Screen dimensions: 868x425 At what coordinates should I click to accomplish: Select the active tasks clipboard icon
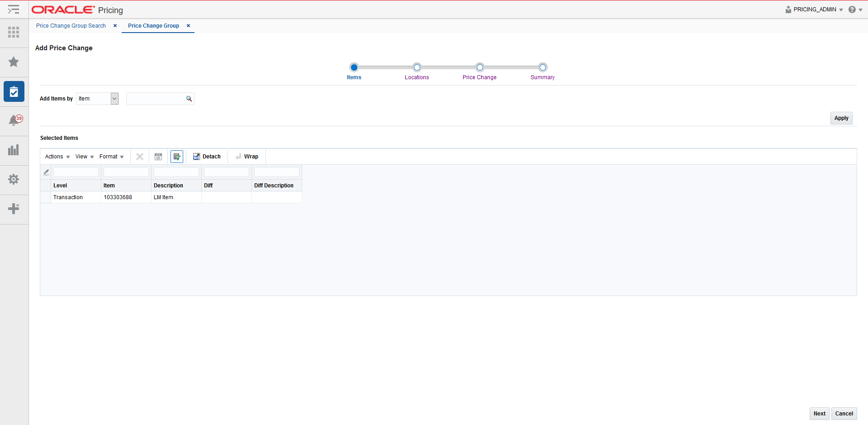14,91
